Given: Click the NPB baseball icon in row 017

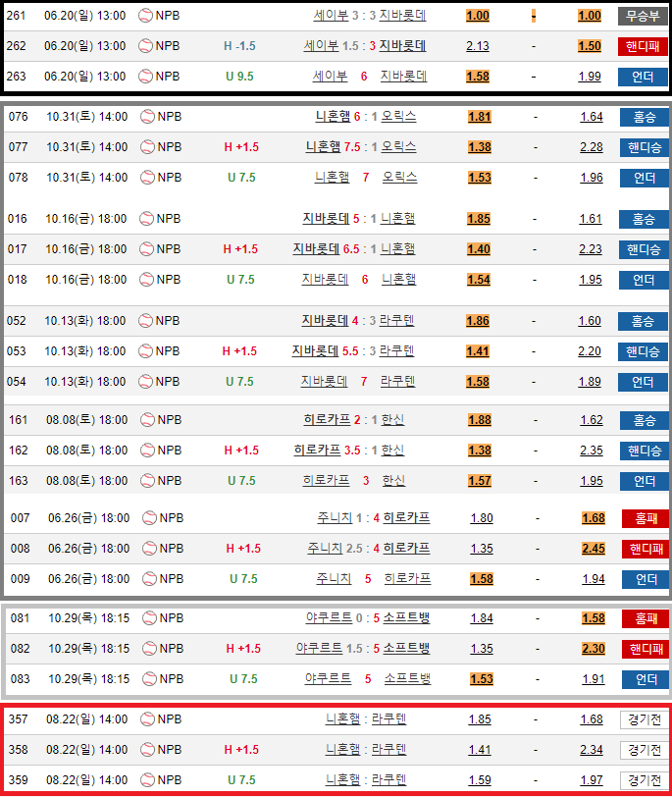Looking at the screenshot, I should [148, 249].
